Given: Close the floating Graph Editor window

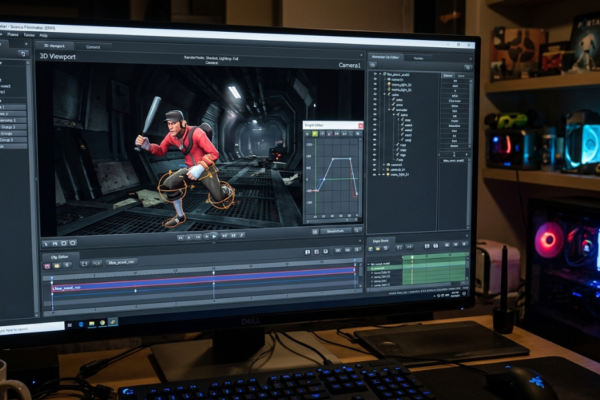Looking at the screenshot, I should 360,126.
